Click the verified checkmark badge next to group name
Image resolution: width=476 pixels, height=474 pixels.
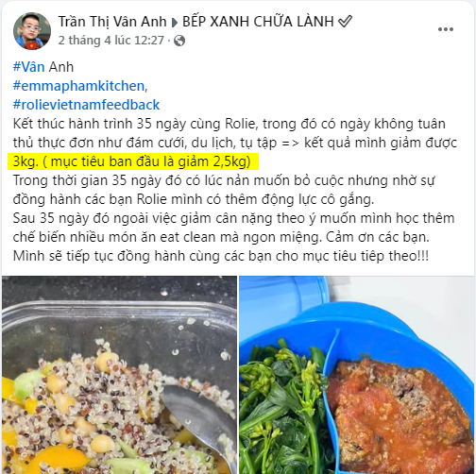click(x=345, y=22)
